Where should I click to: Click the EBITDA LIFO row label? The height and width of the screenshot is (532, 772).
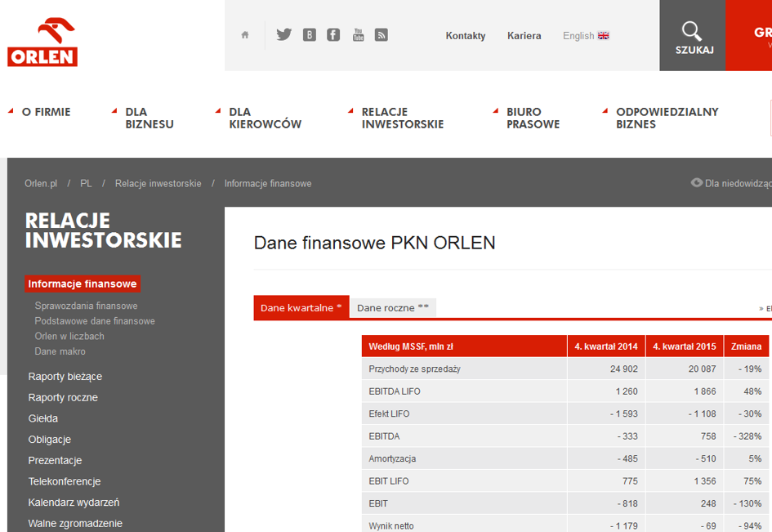pos(395,391)
